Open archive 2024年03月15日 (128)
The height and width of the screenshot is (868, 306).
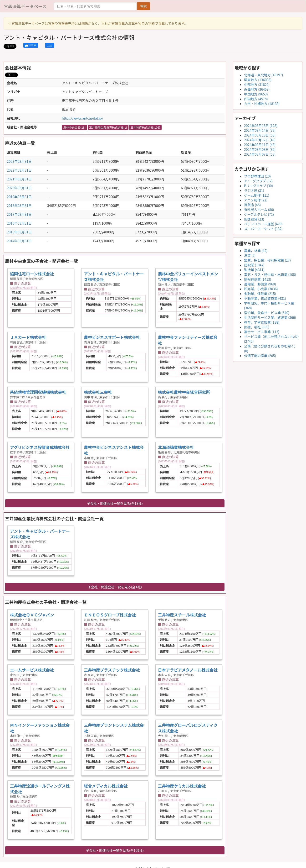(x=260, y=126)
